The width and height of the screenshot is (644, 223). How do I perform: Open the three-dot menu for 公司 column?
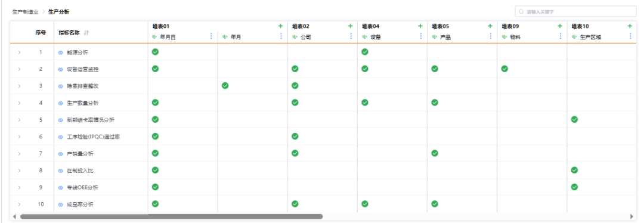tap(351, 36)
